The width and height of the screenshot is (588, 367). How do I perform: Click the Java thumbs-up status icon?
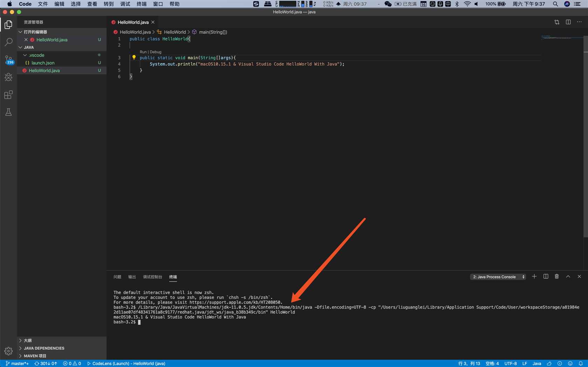(549, 364)
